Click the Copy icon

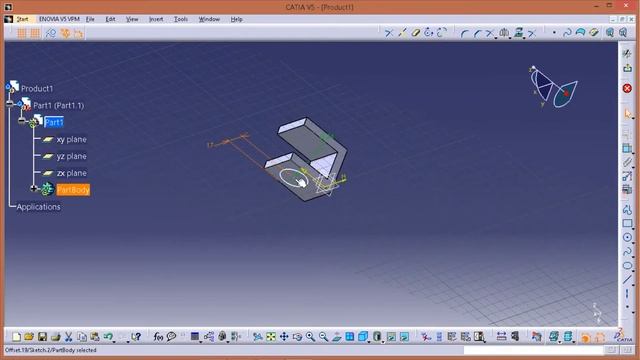pos(82,337)
